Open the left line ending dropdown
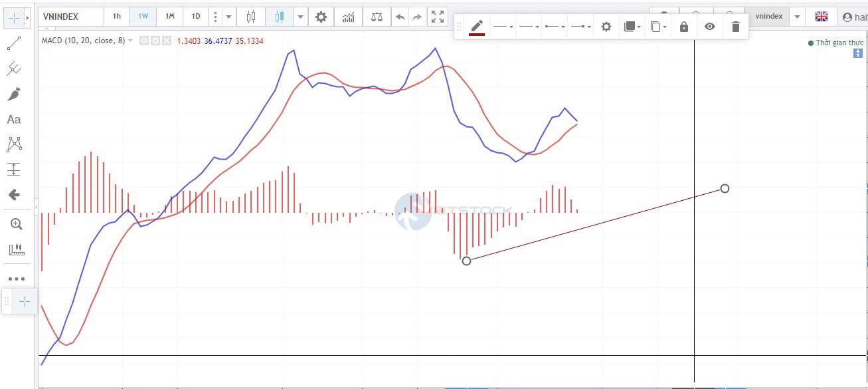This screenshot has height=389, width=868. click(555, 27)
